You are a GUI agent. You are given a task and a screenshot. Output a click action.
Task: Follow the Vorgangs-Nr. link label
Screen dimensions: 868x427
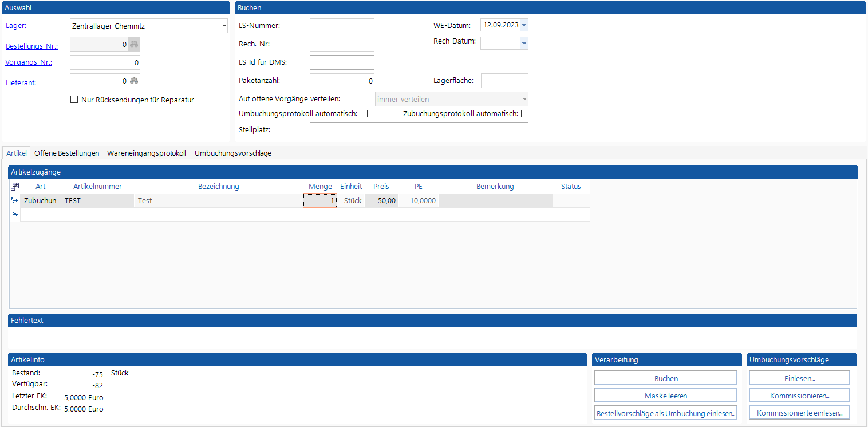[x=29, y=62]
